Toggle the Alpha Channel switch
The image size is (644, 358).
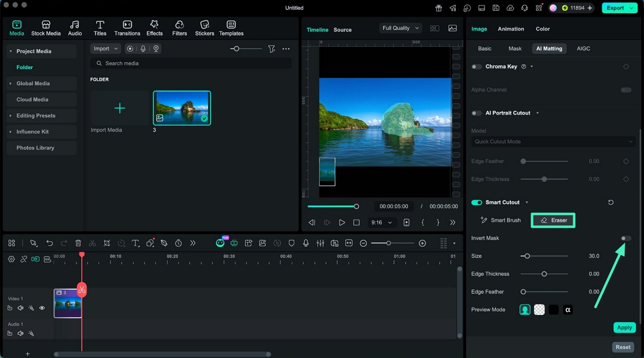(626, 90)
